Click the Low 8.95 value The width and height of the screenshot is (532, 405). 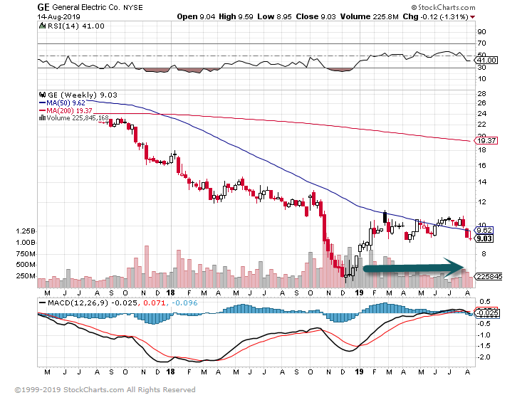pos(274,16)
